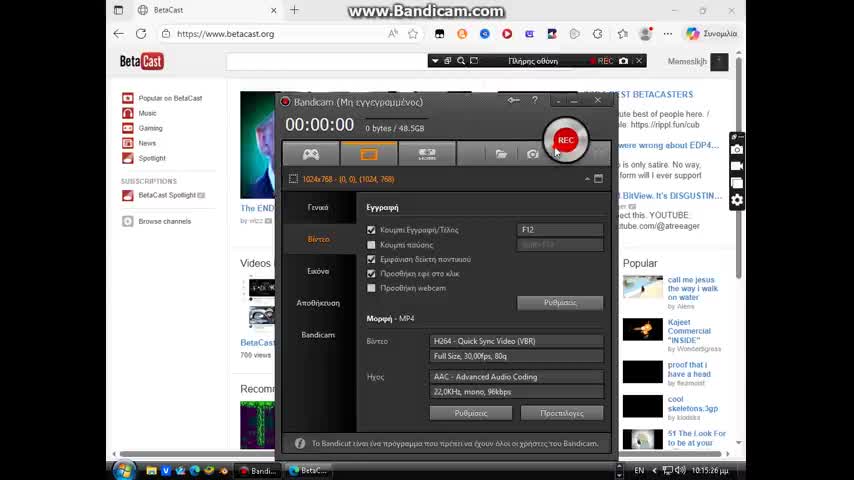Viewport: 854px width, 480px height.
Task: Open Βίντεο settings tab
Action: pos(318,239)
